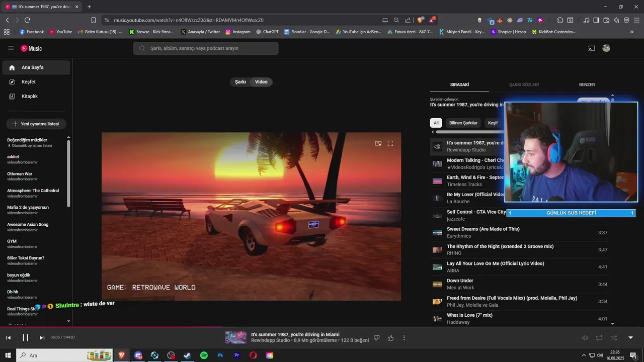
Task: Click the sidebar playlist scrollbar
Action: tap(68, 173)
